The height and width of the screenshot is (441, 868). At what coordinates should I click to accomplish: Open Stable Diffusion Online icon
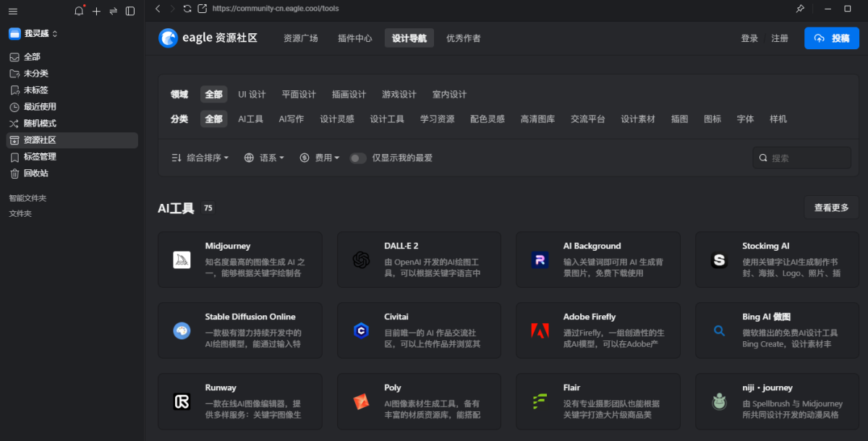point(182,330)
